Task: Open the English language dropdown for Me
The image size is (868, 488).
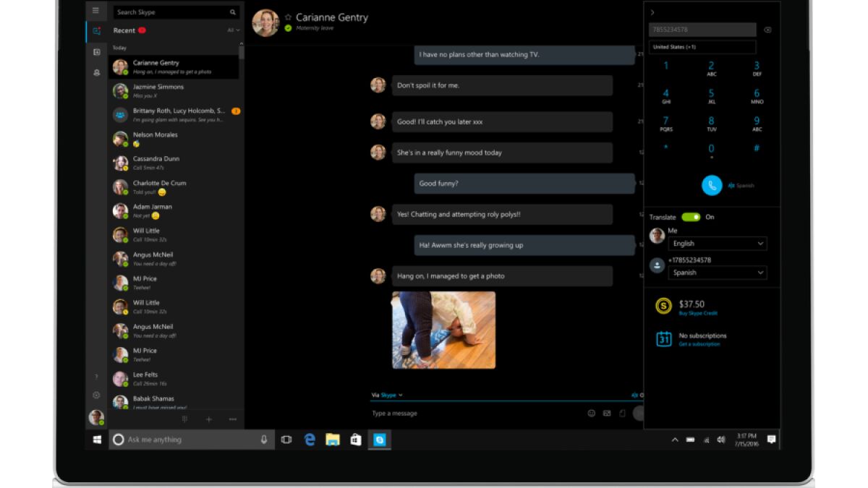Action: coord(717,244)
